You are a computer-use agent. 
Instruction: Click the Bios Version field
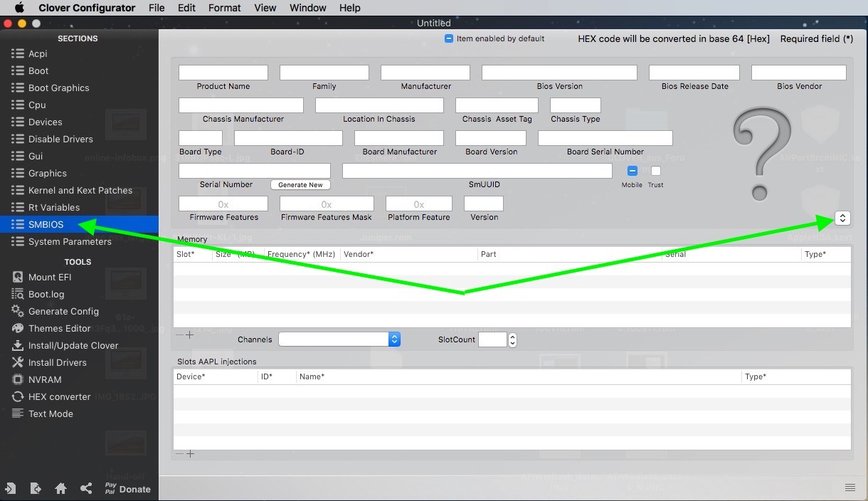coord(559,73)
